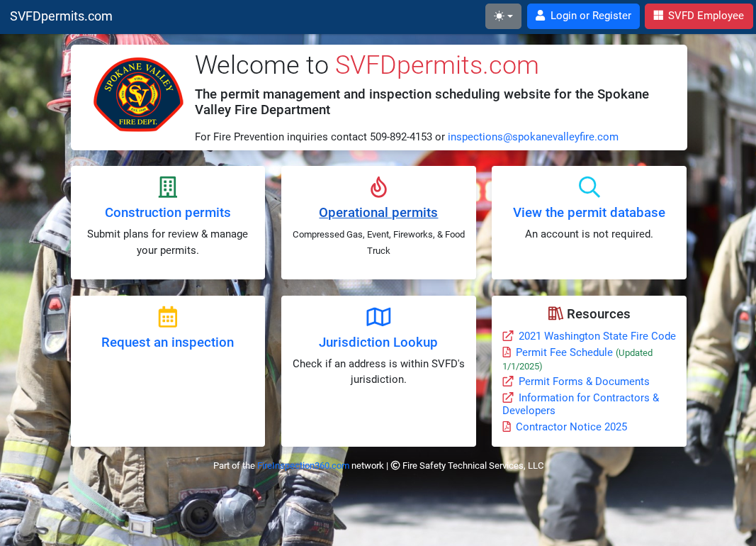756x546 pixels.
Task: Click the magnifying glass permit database icon
Action: pos(589,187)
